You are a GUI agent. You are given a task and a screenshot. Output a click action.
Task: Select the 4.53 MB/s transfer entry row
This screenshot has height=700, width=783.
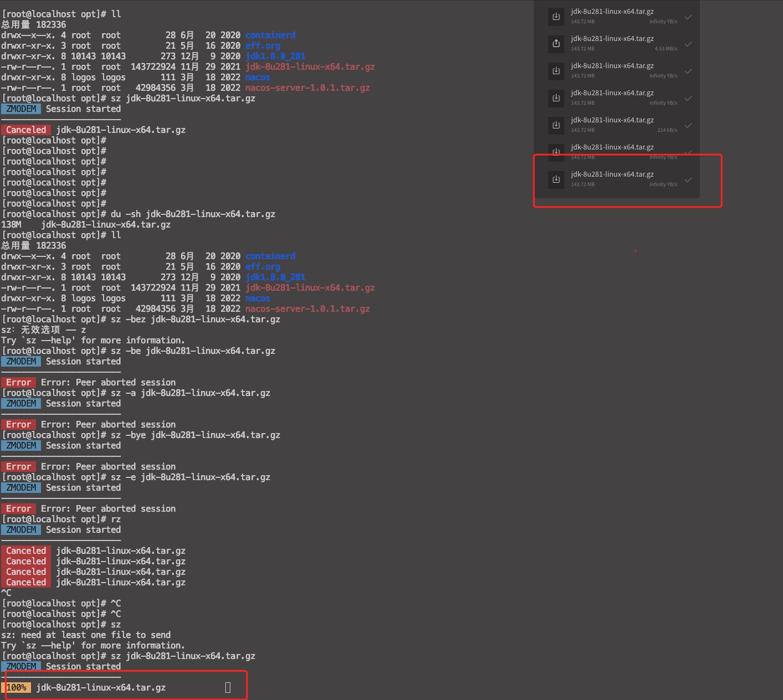620,44
